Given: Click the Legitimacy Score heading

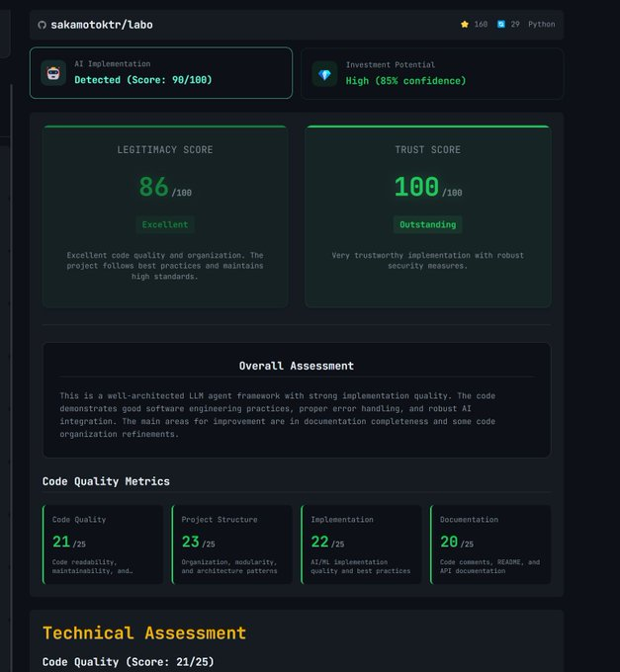Looking at the screenshot, I should [x=165, y=149].
